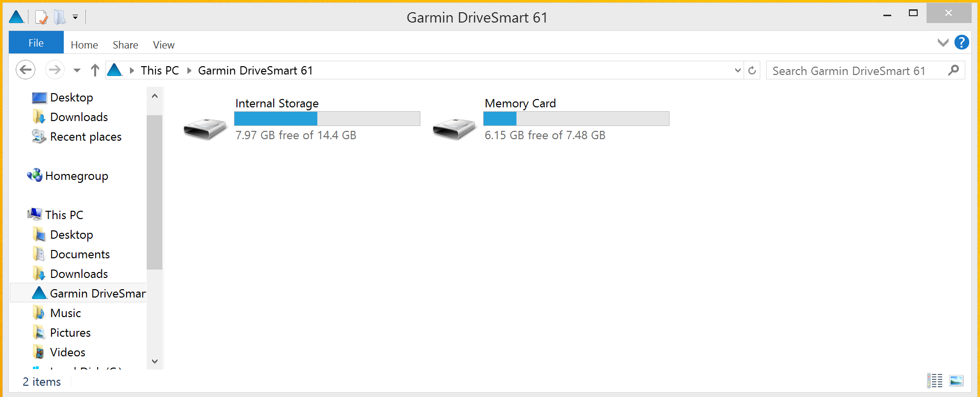Go up one folder level arrow
Image resolution: width=980 pixels, height=397 pixels.
tap(95, 71)
